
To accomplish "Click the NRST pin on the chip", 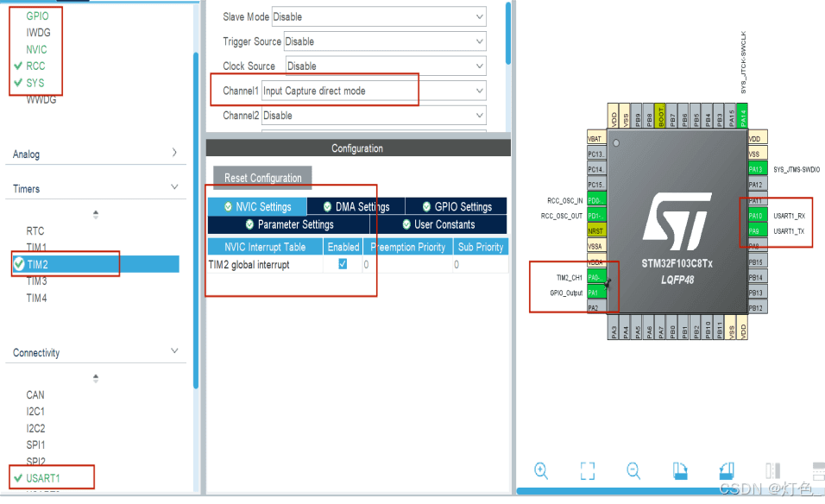I will click(x=596, y=231).
